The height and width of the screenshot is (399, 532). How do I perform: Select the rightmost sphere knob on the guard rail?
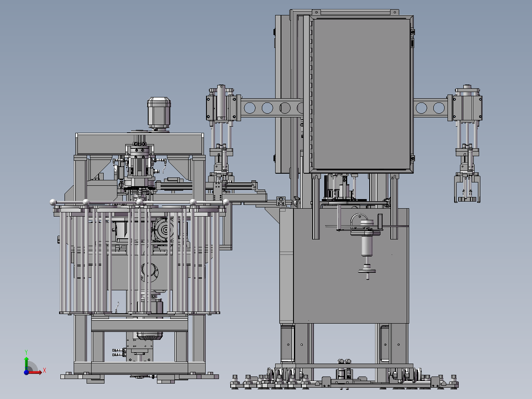pyautogui.click(x=226, y=202)
